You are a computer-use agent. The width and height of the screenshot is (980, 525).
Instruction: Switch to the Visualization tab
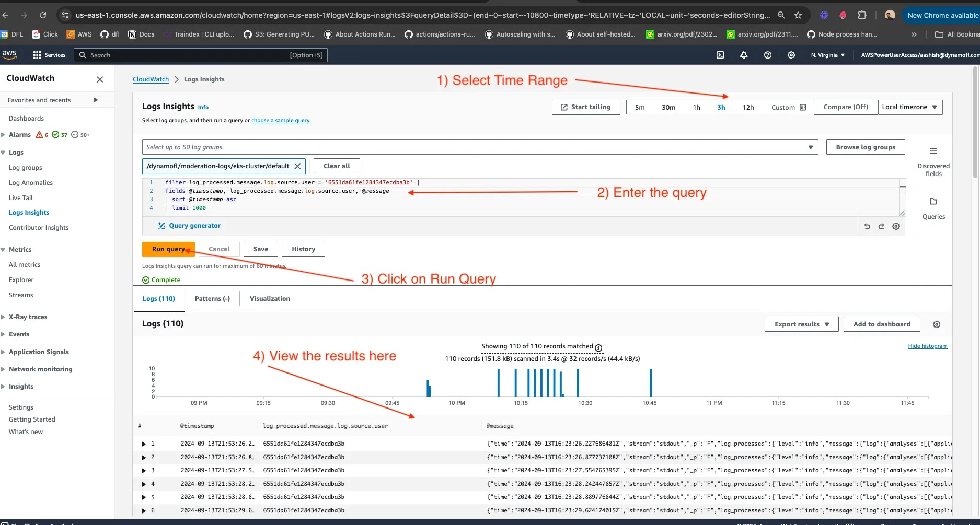(270, 299)
